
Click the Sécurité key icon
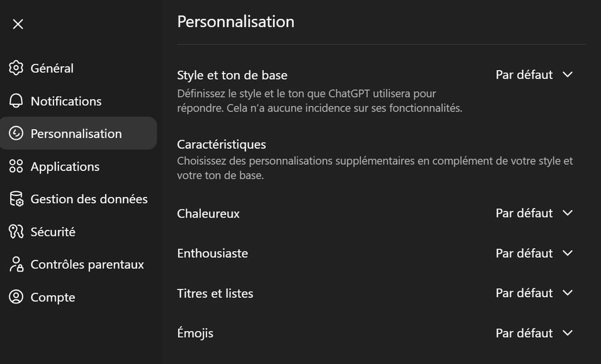click(x=16, y=232)
